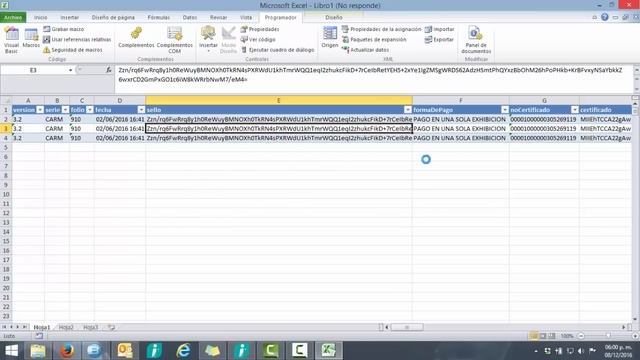This screenshot has width=640, height=360.
Task: Open Propiedades de la asignación
Action: coord(381,29)
